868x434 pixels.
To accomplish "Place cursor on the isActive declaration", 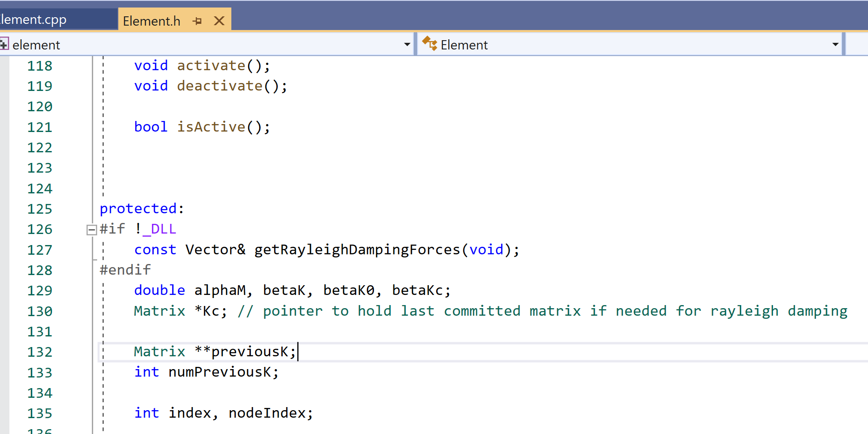I will tap(211, 127).
